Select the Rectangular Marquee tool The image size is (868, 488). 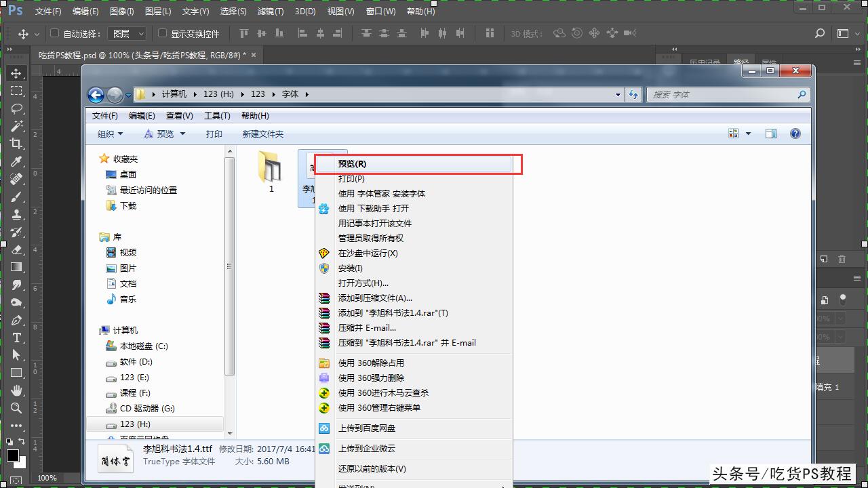(x=16, y=91)
